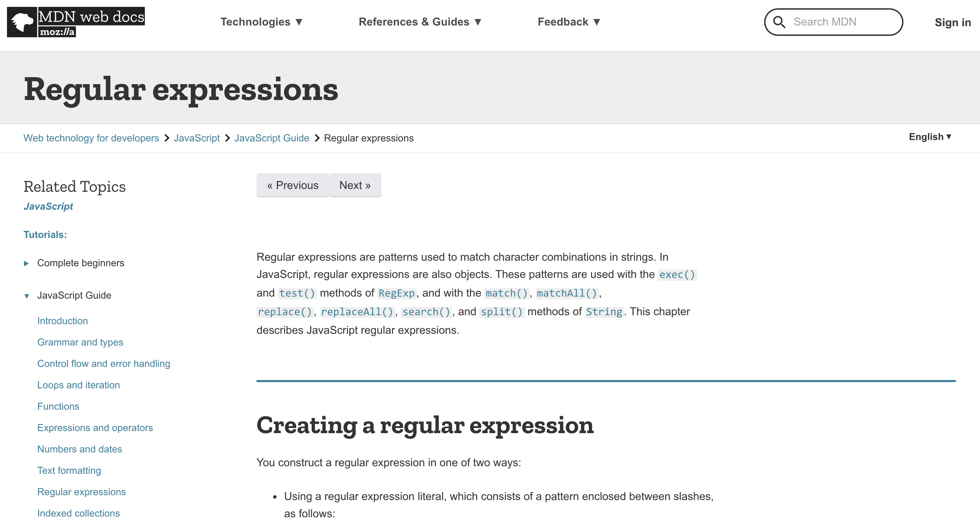Click the Sign in link

pos(952,22)
